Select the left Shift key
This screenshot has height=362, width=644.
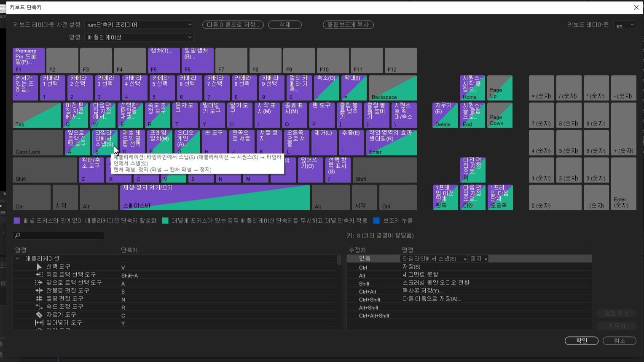point(45,170)
